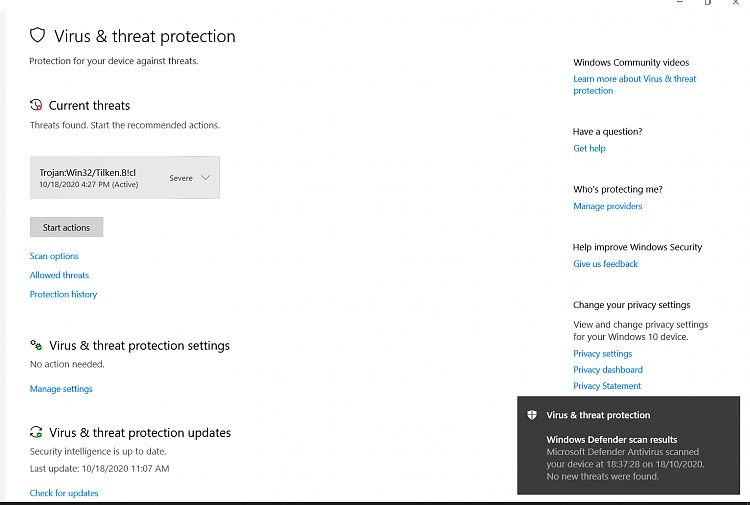Screen dimensions: 750x505
Task: Open Privacy dashboard link
Action: 608,370
